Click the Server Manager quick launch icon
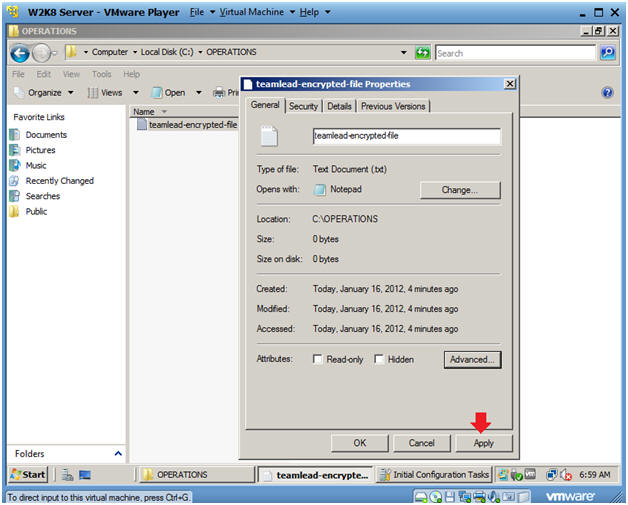The image size is (628, 505). coord(67,475)
